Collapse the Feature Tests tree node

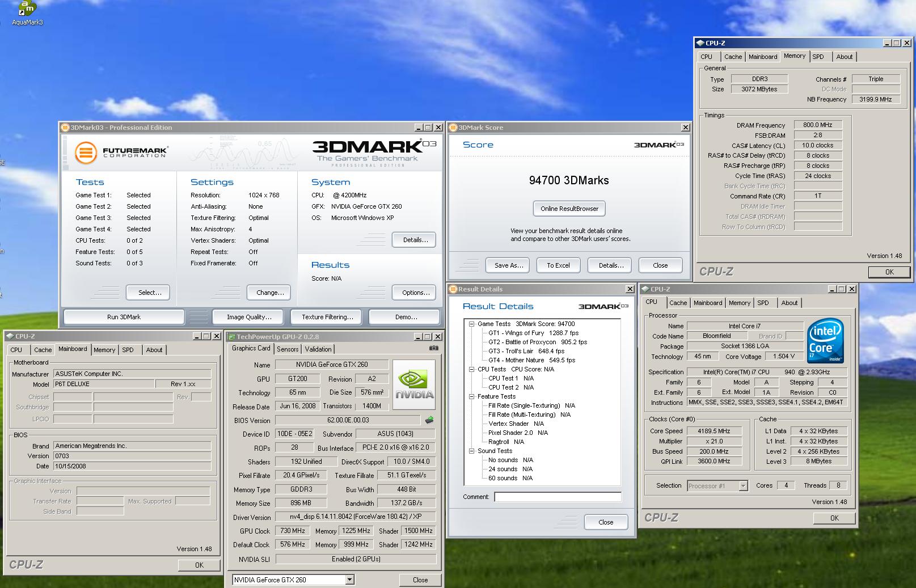pos(471,396)
